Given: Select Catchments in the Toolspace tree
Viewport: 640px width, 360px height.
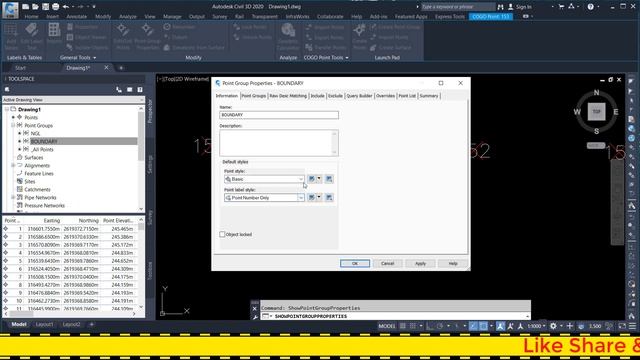Looking at the screenshot, I should click(37, 189).
